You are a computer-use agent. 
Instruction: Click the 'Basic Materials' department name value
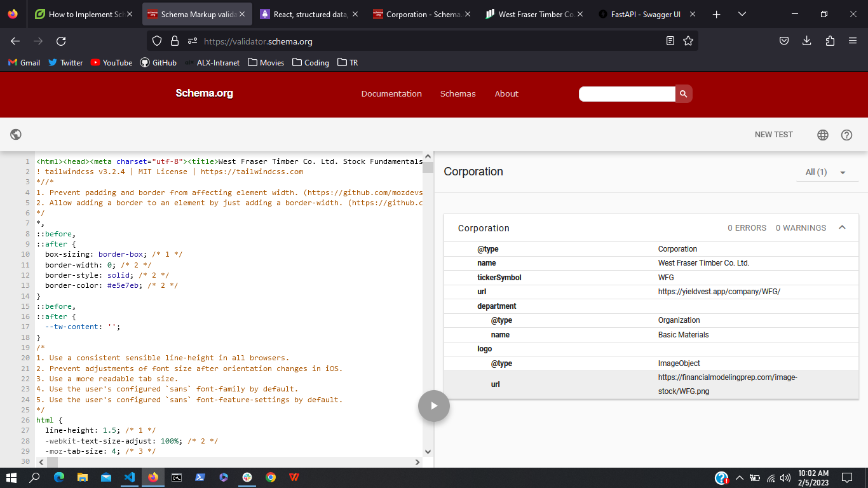(683, 335)
